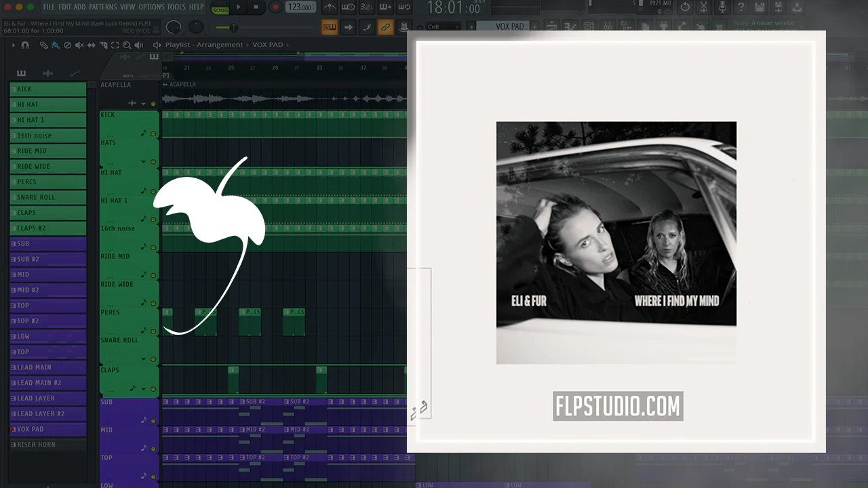Toggle the metronome icon
This screenshot has height=488, width=868.
click(x=329, y=7)
